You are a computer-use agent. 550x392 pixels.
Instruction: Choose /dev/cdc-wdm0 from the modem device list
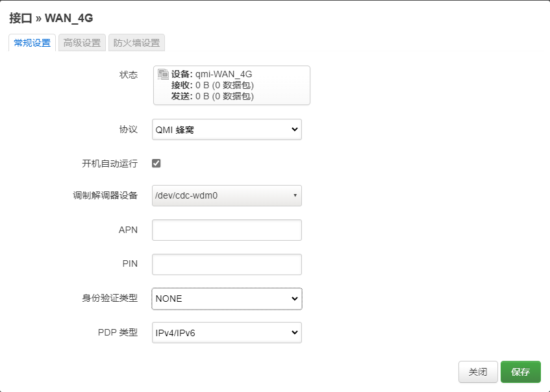tap(226, 195)
